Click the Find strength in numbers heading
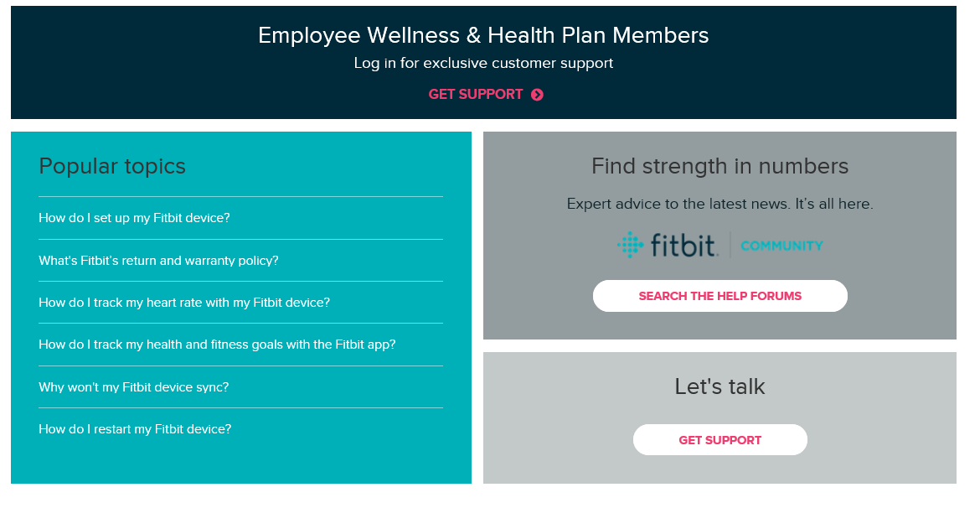Screen dimensions: 980x508 [x=720, y=166]
